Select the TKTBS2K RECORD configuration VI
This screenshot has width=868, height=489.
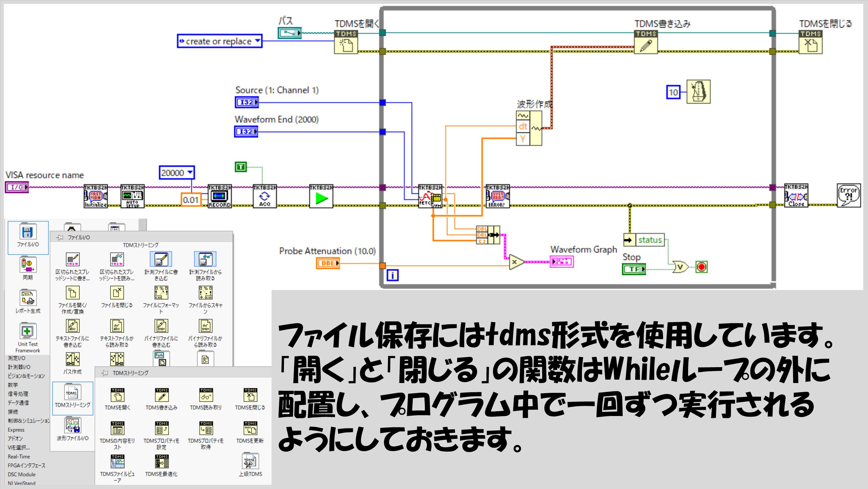tap(220, 196)
